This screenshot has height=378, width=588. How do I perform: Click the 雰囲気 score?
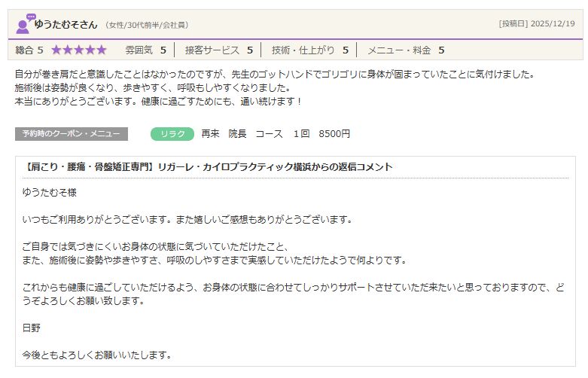(x=145, y=50)
